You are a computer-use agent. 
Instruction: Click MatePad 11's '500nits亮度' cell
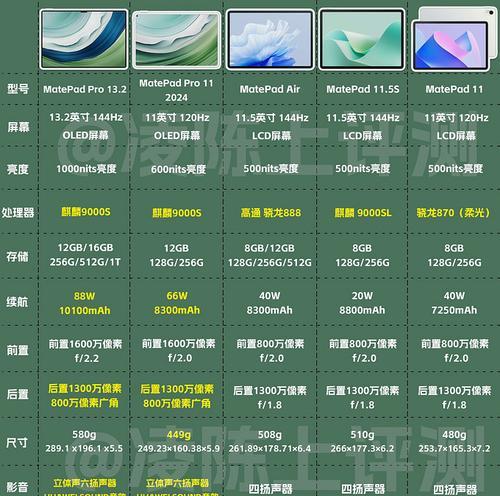click(x=455, y=169)
